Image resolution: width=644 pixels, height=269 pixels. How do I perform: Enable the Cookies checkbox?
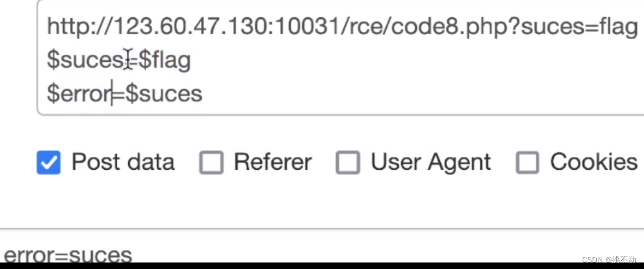click(527, 163)
